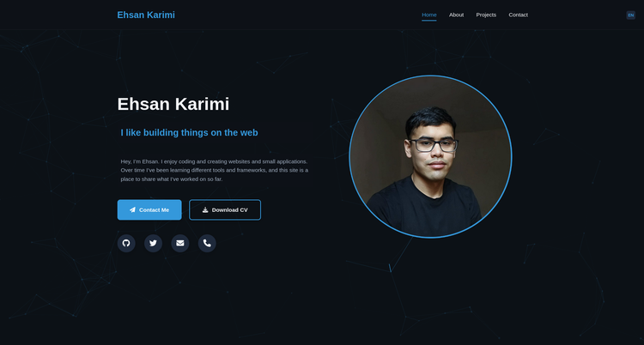Click the large Ehsan Karimi heading
Image resolution: width=644 pixels, height=345 pixels.
click(x=173, y=104)
